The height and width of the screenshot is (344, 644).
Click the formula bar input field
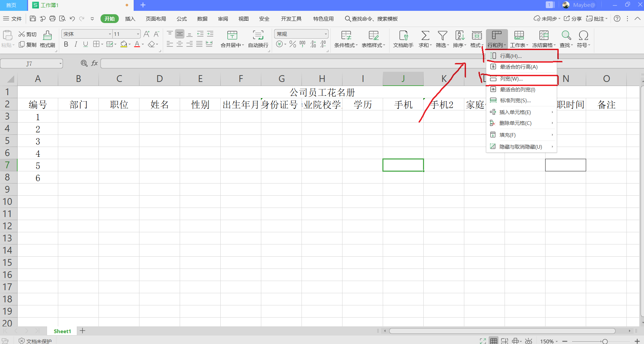371,63
